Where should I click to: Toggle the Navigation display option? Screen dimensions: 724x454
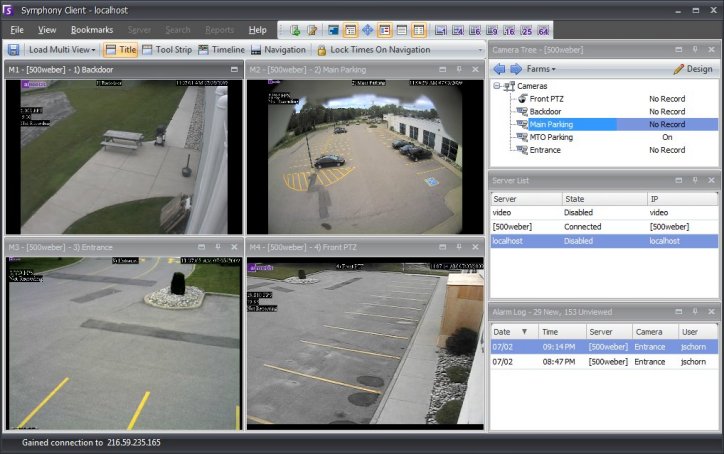tap(278, 49)
